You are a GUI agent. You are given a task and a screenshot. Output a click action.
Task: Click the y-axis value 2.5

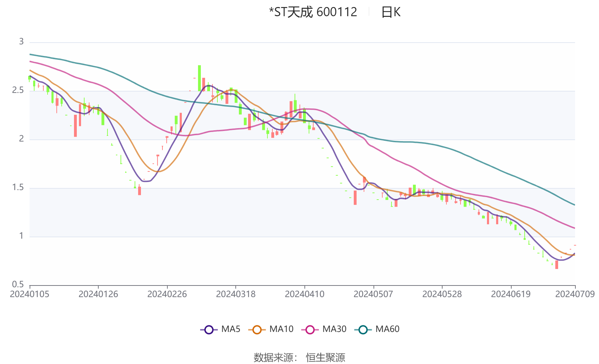pyautogui.click(x=18, y=90)
